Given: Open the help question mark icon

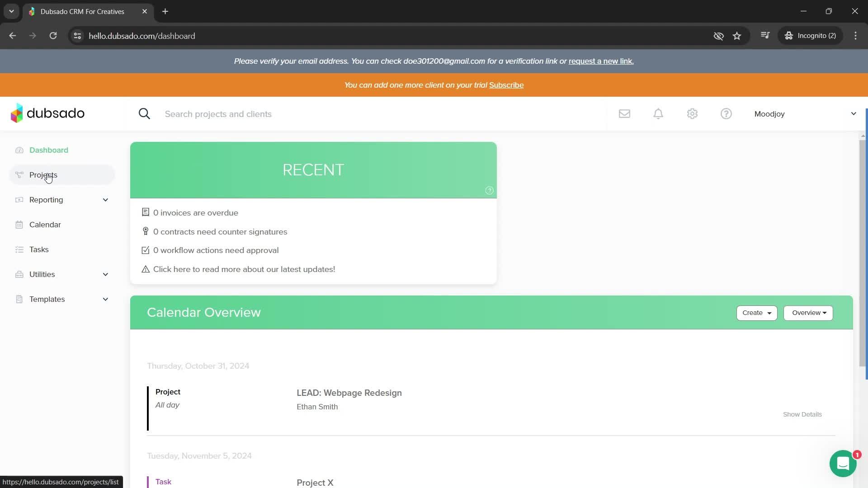Looking at the screenshot, I should (x=726, y=114).
